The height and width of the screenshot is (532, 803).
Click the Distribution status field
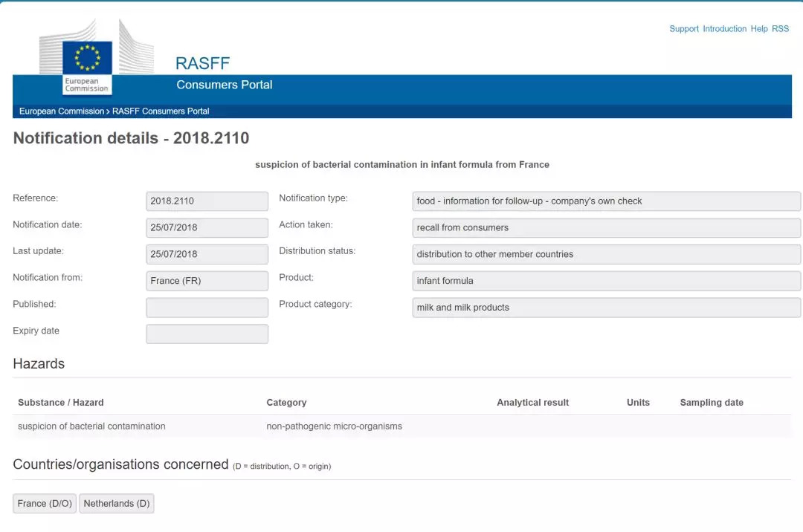click(607, 254)
